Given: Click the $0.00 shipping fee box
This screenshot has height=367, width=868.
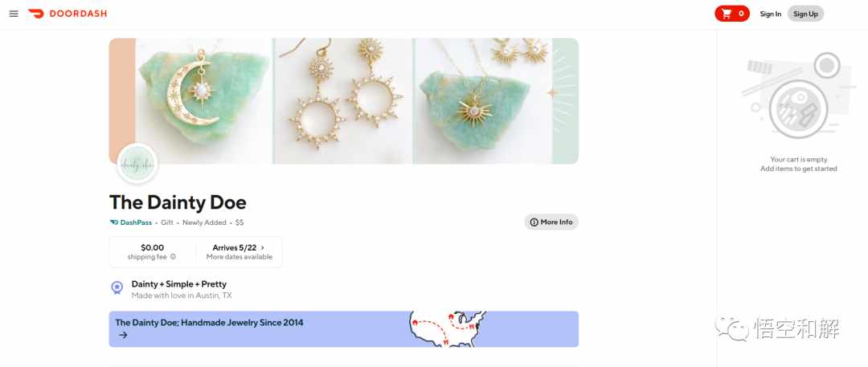Looking at the screenshot, I should click(152, 252).
